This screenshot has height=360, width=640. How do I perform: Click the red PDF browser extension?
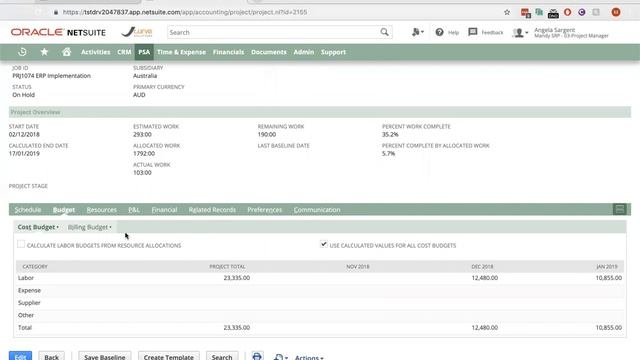click(526, 13)
